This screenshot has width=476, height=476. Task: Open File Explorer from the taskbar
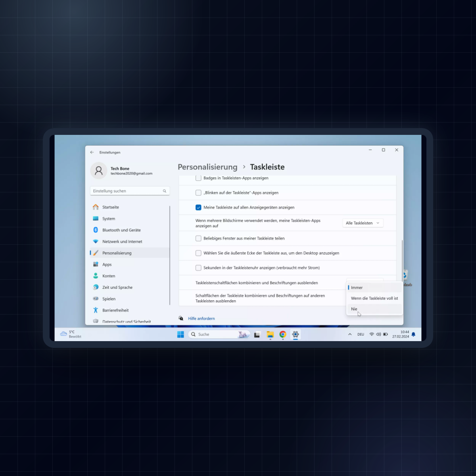point(270,334)
